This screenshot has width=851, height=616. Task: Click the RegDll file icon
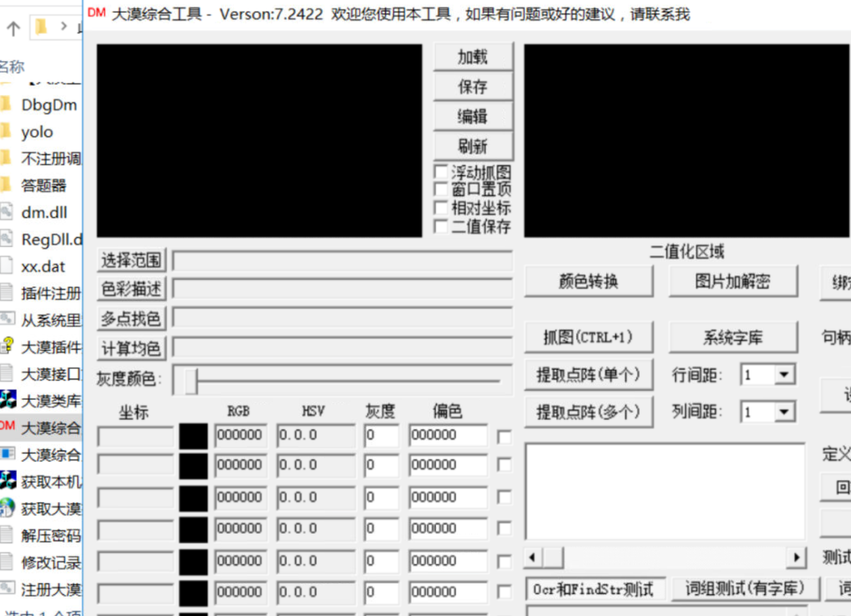pyautogui.click(x=6, y=239)
